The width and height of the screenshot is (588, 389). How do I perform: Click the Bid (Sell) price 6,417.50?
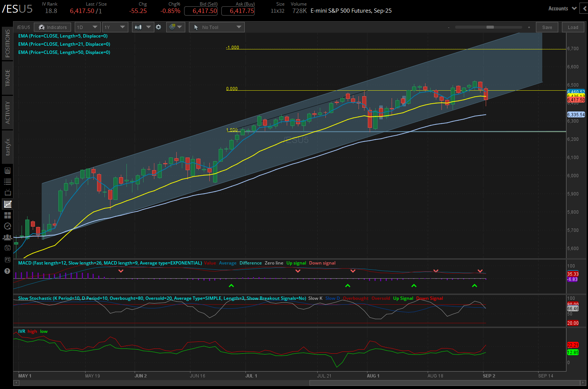click(201, 11)
